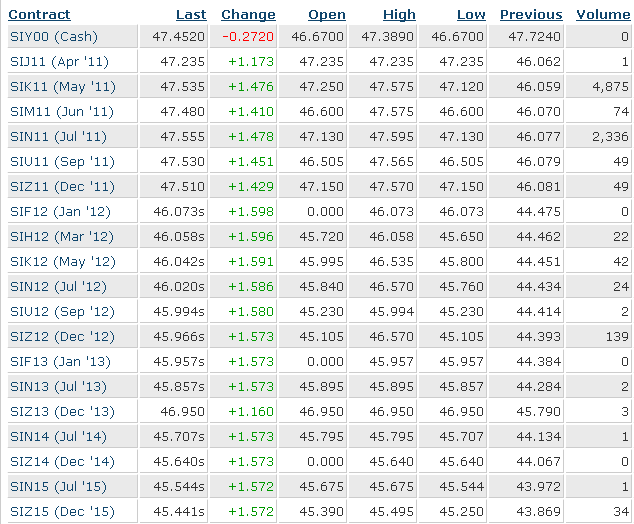Open the SIU12 (Sep '12) contract
The height and width of the screenshot is (524, 634).
pyautogui.click(x=62, y=311)
